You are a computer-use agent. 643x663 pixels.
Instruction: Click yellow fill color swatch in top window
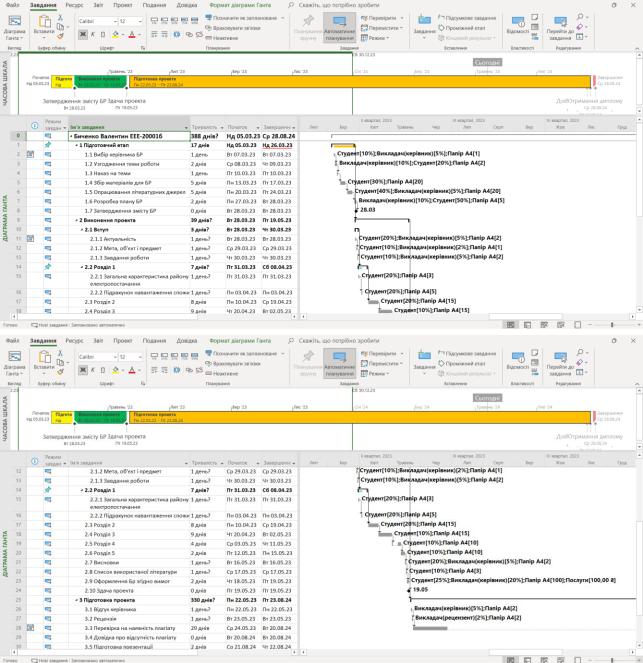(115, 34)
